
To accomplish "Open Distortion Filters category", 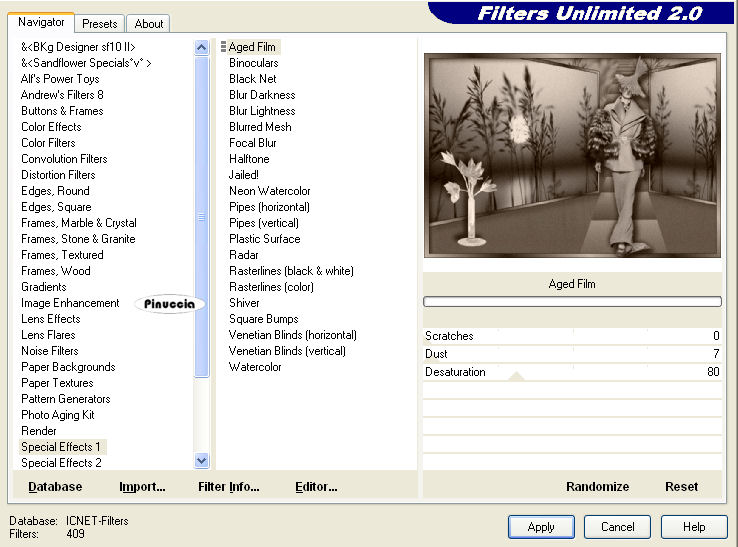I will point(58,175).
